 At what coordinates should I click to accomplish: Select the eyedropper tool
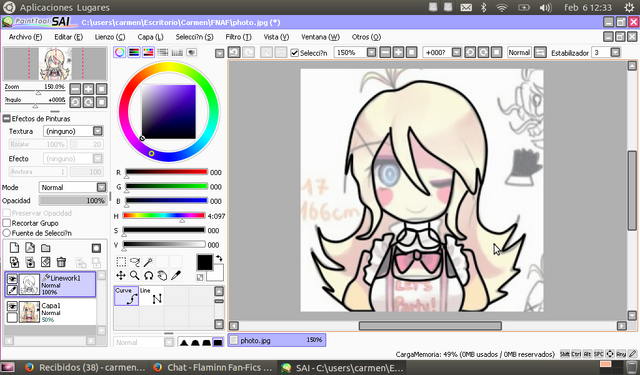click(x=176, y=275)
